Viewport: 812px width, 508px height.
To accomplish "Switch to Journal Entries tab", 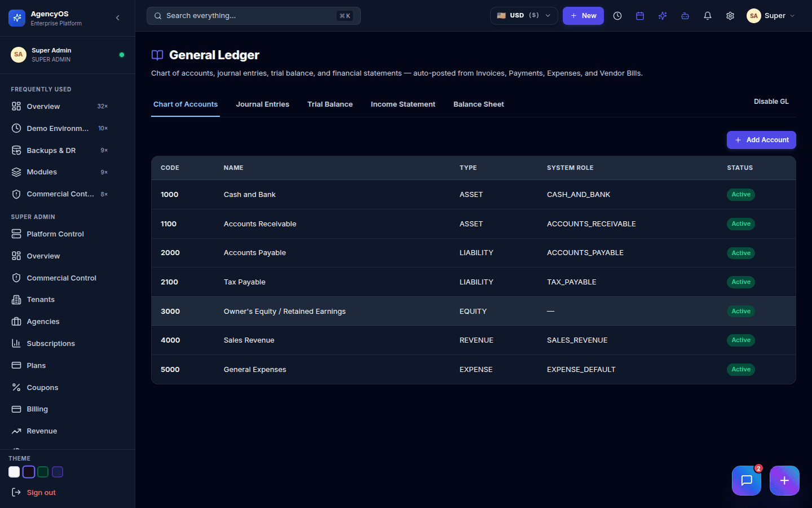I will coord(263,104).
